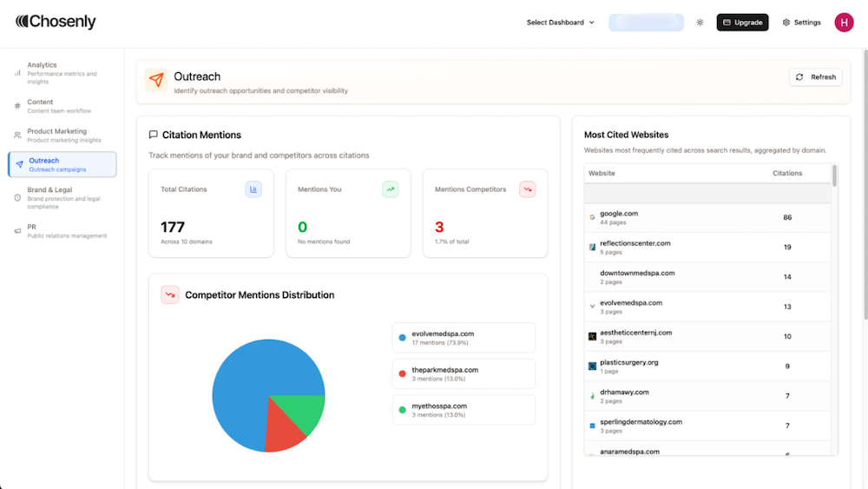Open the reflectionscenter.com website row

click(707, 247)
